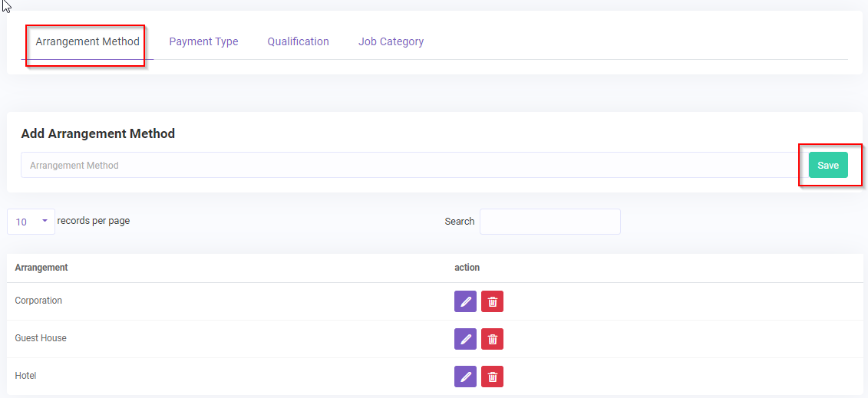The width and height of the screenshot is (868, 398).
Task: Click the Hotel row name
Action: (x=25, y=376)
